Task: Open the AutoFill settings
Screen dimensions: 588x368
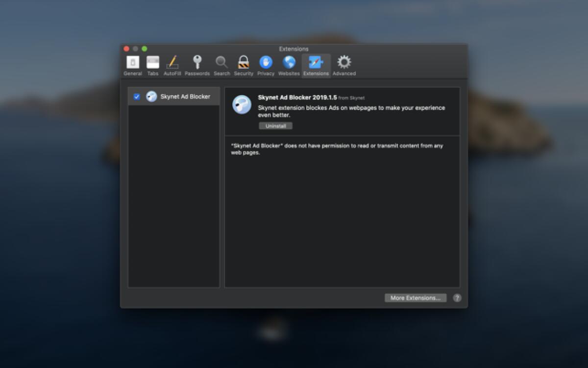Action: click(172, 64)
